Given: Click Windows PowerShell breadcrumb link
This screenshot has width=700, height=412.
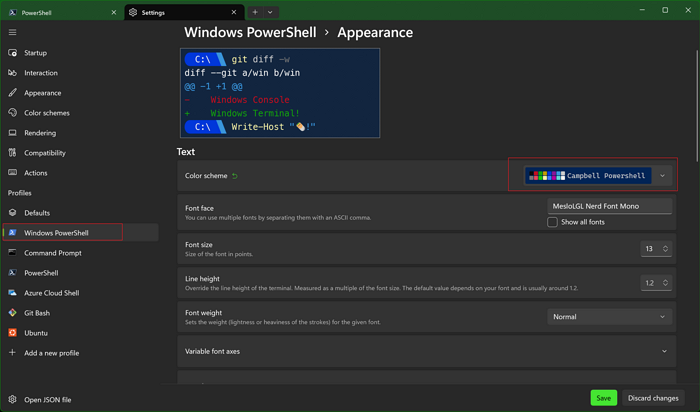Looking at the screenshot, I should click(250, 32).
